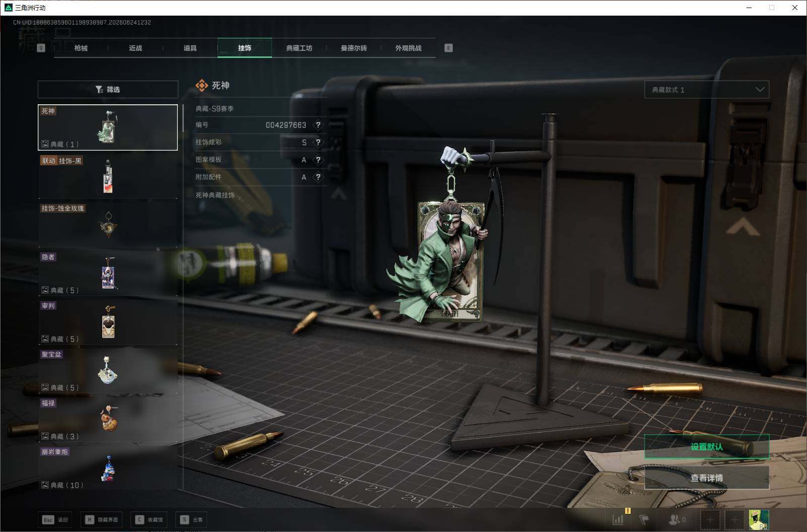
Task: Switch to the 枪械 tab
Action: coord(81,48)
